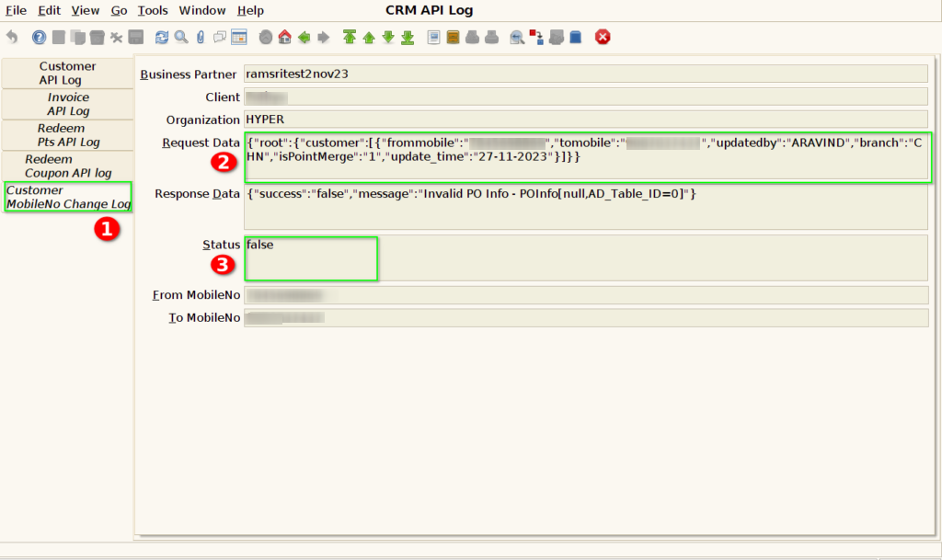Click the Request Data label
Image resolution: width=942 pixels, height=560 pixels.
tap(201, 143)
